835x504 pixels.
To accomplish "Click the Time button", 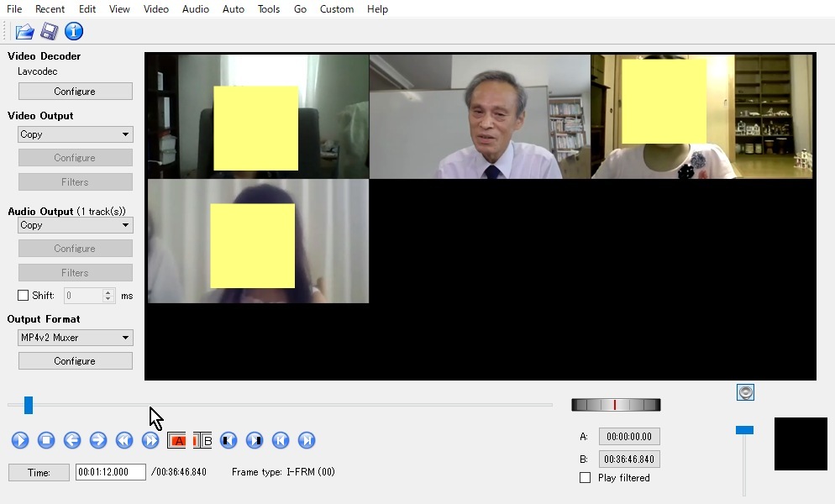I will (x=39, y=472).
